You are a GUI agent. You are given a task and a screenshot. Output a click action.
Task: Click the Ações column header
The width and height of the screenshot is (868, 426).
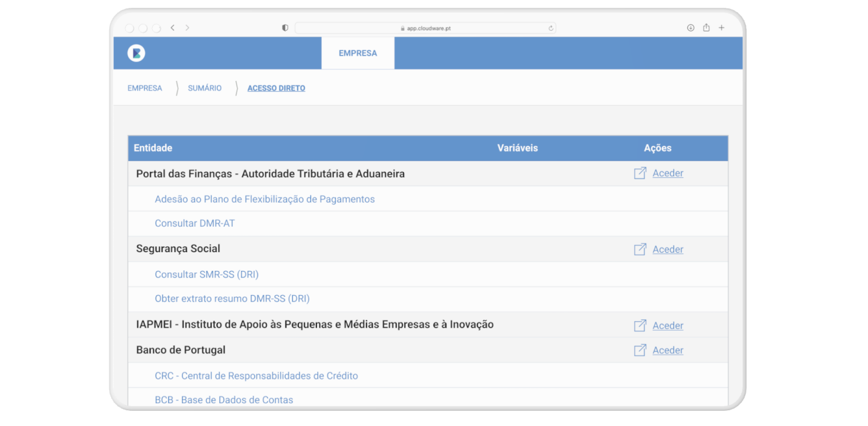click(658, 148)
